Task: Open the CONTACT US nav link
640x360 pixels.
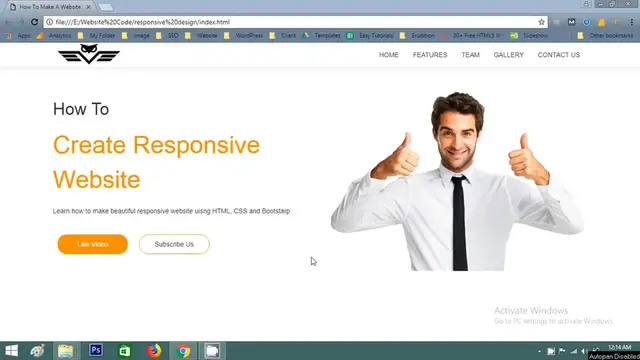Action: coord(558,55)
